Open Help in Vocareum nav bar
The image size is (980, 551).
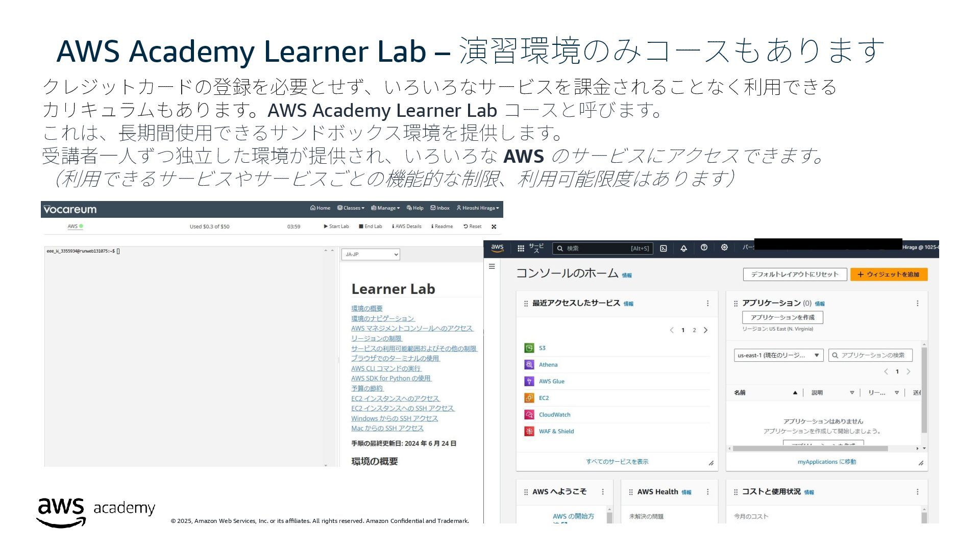(x=415, y=208)
